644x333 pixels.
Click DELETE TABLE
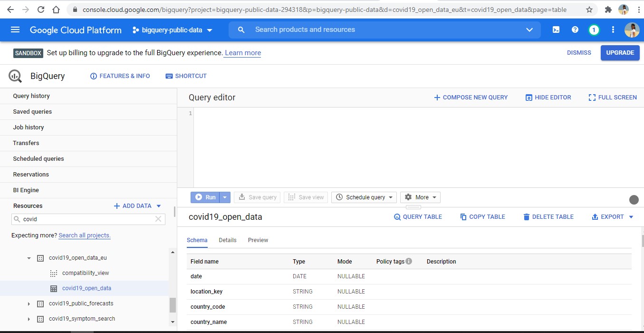tap(548, 217)
